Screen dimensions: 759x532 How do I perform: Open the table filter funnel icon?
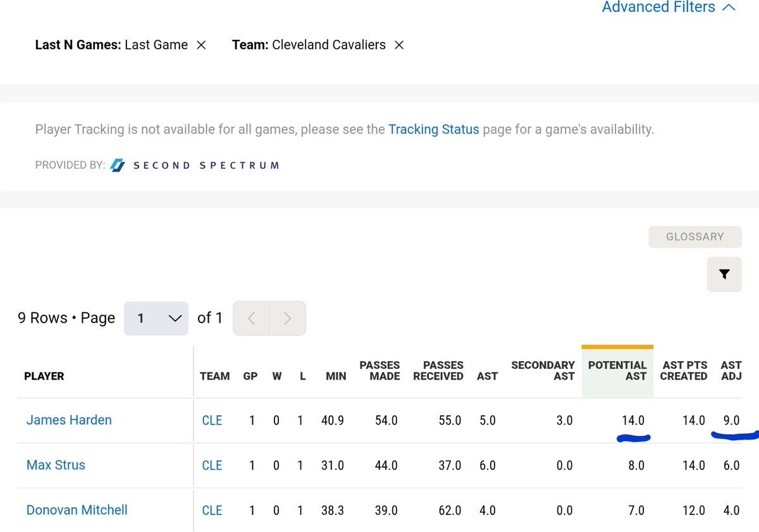pos(725,275)
